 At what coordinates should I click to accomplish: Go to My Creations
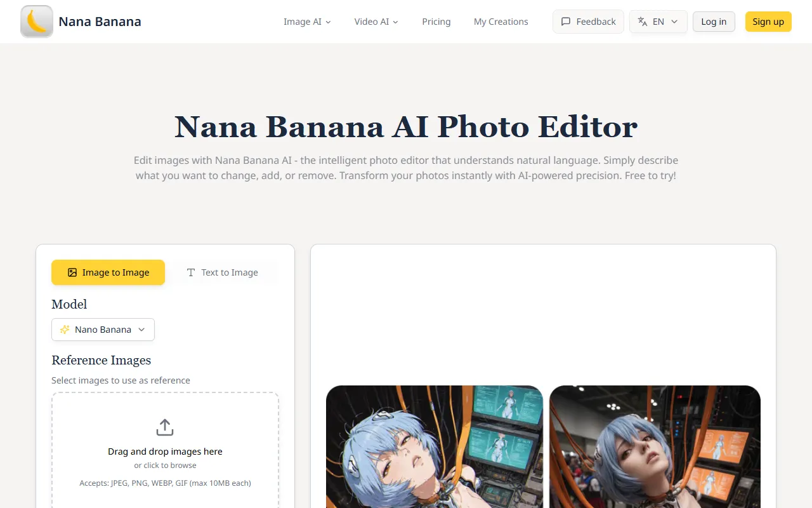501,22
